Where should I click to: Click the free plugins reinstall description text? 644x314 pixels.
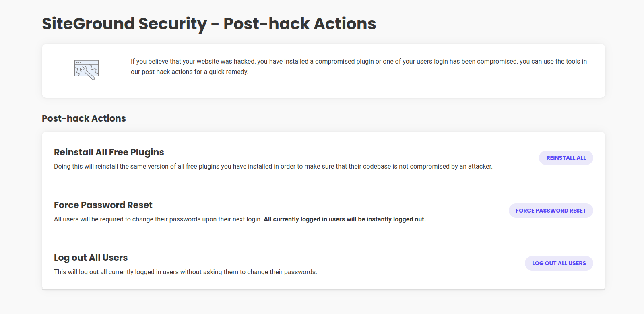click(x=273, y=166)
